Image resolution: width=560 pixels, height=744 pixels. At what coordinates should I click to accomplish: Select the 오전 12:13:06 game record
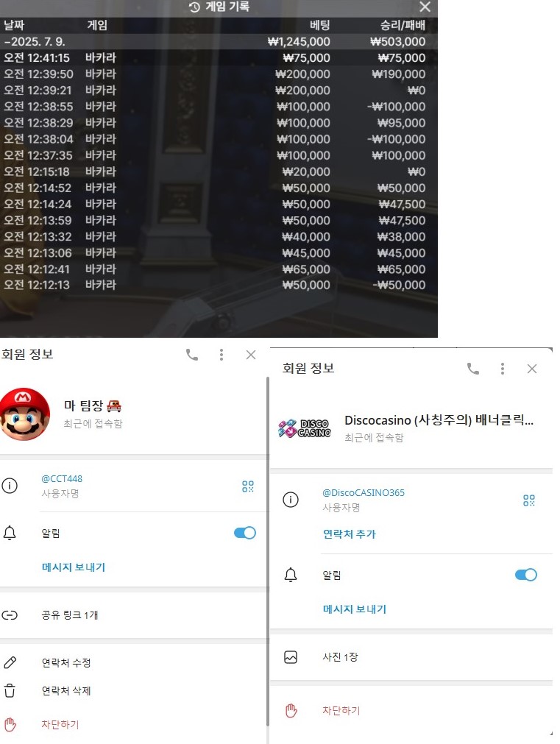[219, 253]
